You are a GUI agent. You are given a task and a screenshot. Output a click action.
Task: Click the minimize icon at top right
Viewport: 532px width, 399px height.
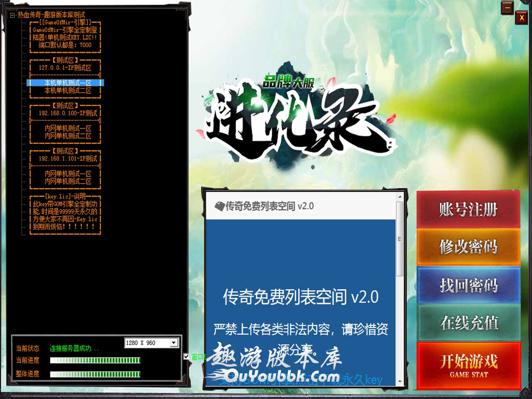[x=507, y=8]
